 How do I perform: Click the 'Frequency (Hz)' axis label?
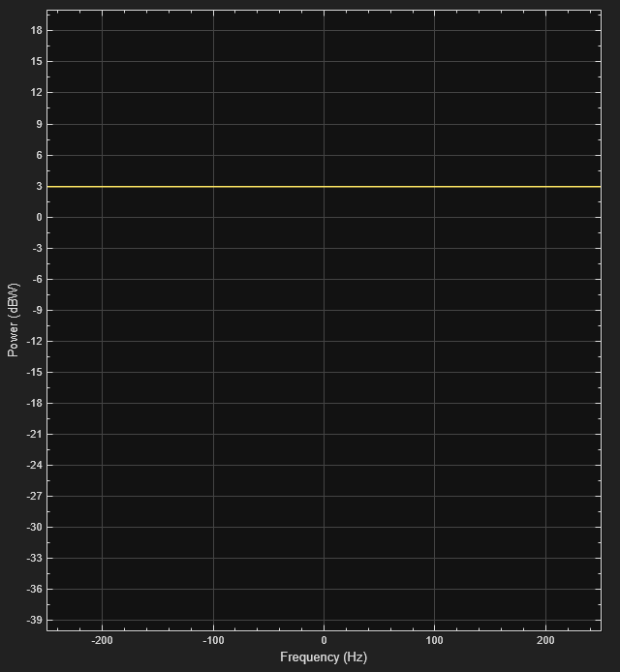[x=324, y=657]
